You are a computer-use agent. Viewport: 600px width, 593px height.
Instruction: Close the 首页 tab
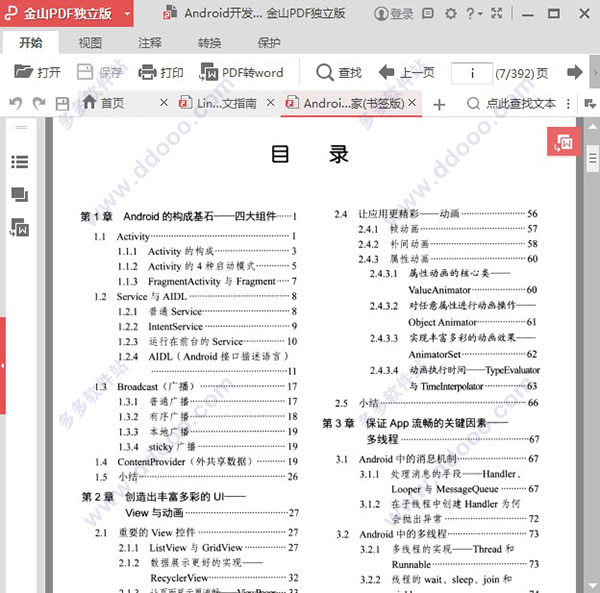pyautogui.click(x=164, y=103)
